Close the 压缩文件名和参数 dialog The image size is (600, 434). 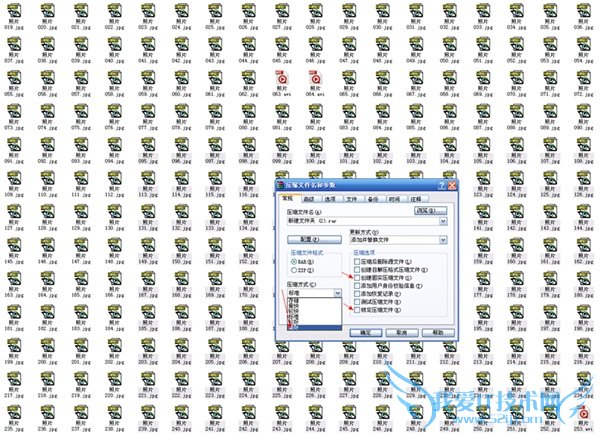452,185
